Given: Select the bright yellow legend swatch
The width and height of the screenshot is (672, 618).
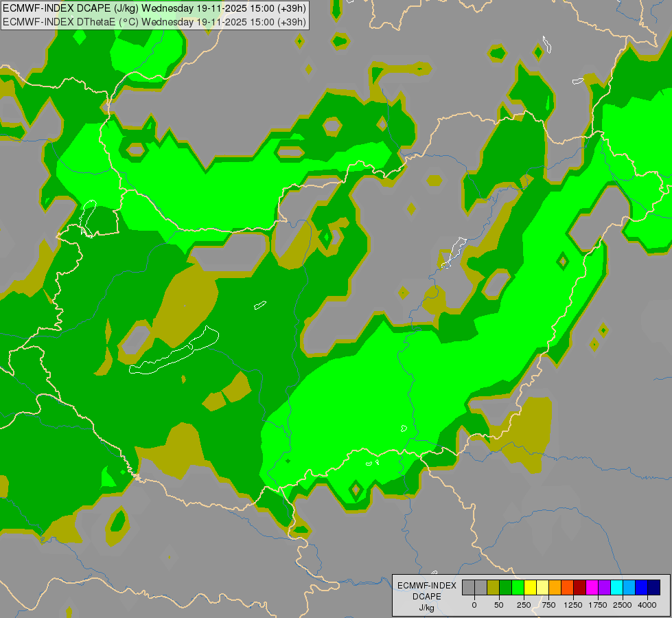Looking at the screenshot, I should 530,587.
